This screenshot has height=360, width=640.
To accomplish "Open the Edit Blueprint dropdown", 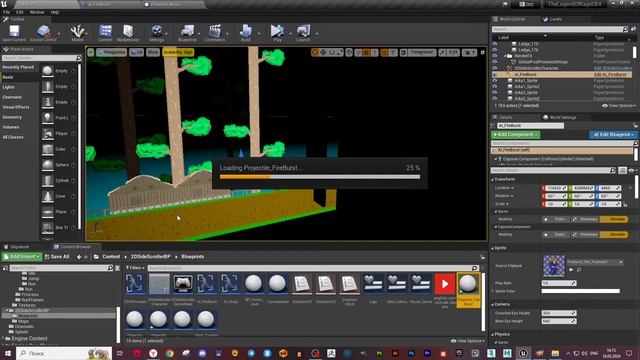I will tap(613, 134).
